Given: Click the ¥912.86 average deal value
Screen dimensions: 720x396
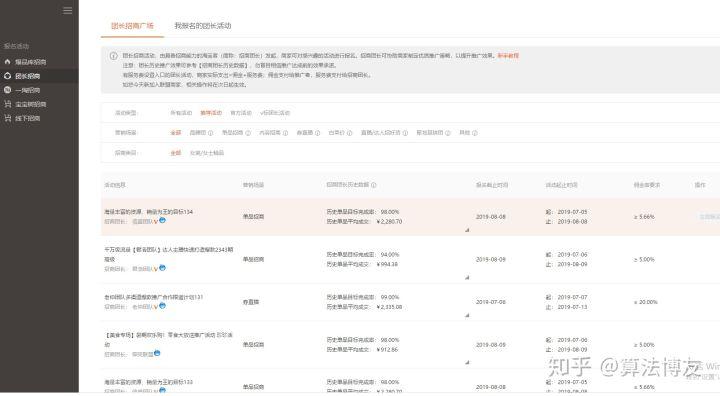Looking at the screenshot, I should coord(387,350).
